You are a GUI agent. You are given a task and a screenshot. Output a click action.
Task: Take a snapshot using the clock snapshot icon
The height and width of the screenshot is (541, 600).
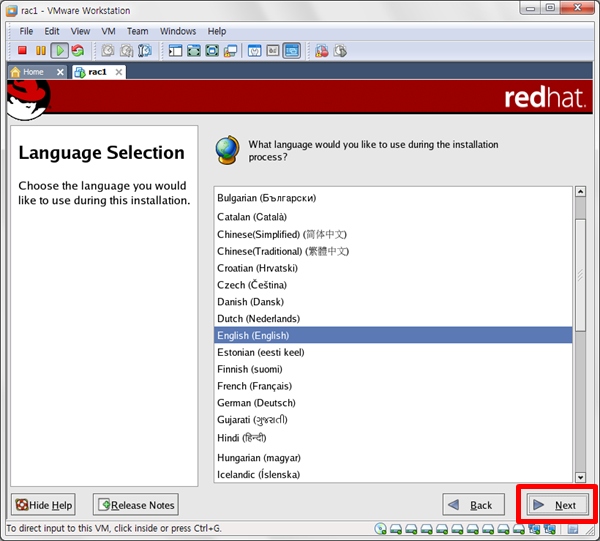108,51
